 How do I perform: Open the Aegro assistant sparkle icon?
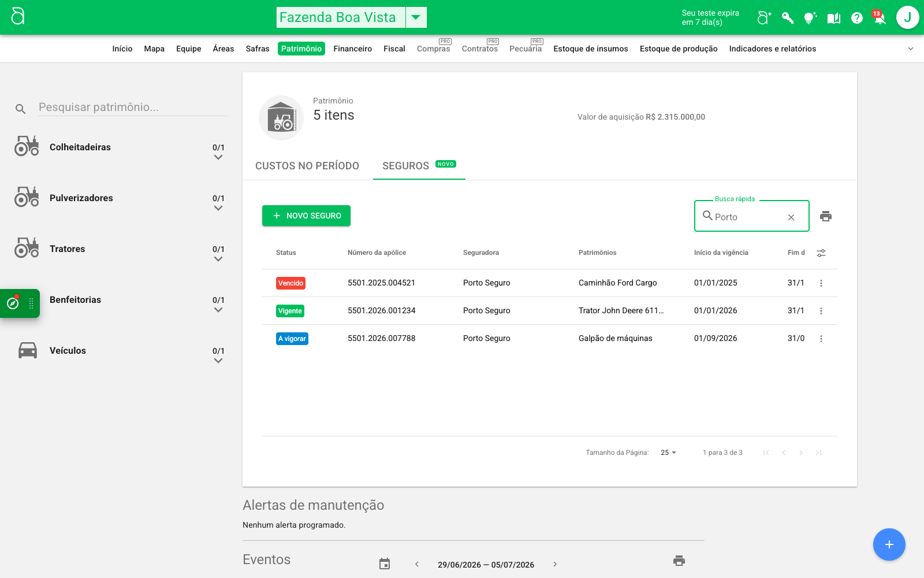(764, 18)
